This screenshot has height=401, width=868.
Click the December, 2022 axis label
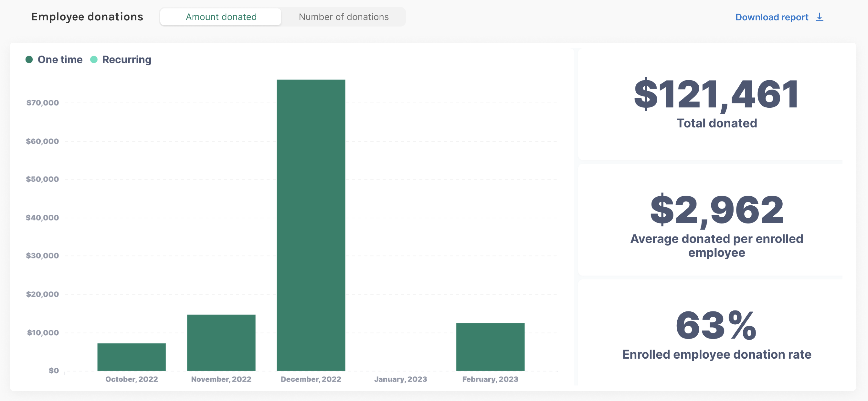311,379
